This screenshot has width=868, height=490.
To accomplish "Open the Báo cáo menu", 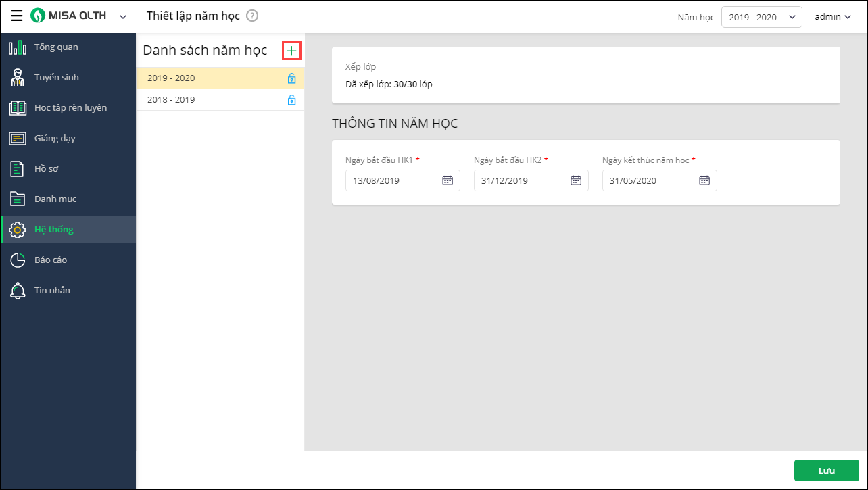I will click(51, 260).
